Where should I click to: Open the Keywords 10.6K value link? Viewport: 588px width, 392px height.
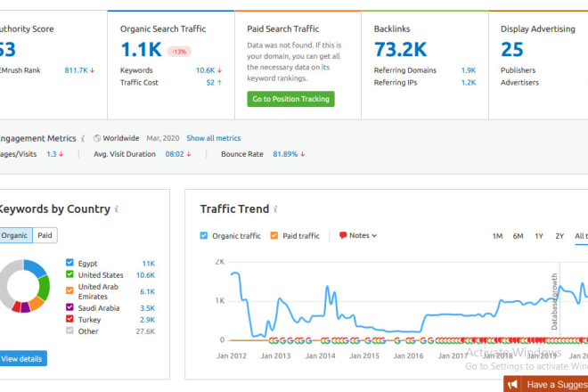205,70
